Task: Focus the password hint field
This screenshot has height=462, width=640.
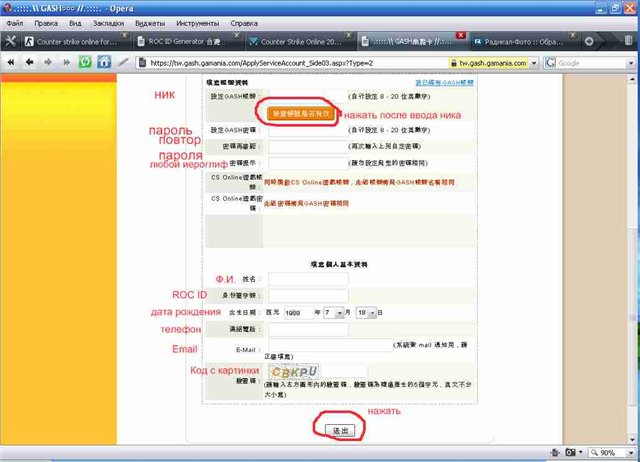Action: pos(308,163)
